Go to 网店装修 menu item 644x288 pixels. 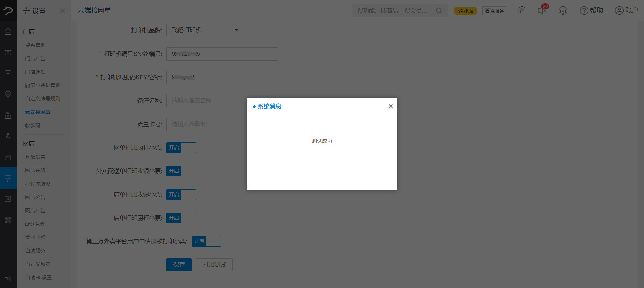[35, 170]
